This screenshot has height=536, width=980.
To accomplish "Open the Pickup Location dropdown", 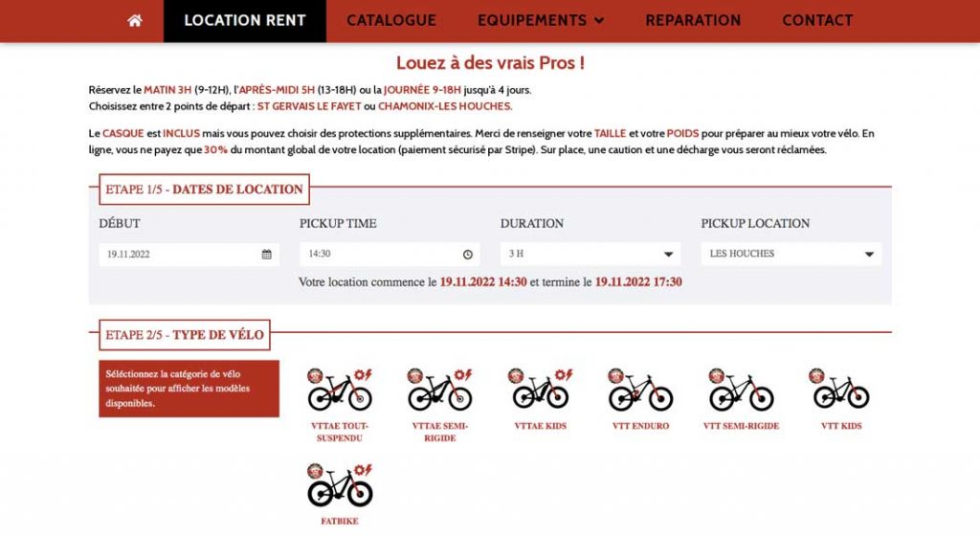I will (791, 255).
